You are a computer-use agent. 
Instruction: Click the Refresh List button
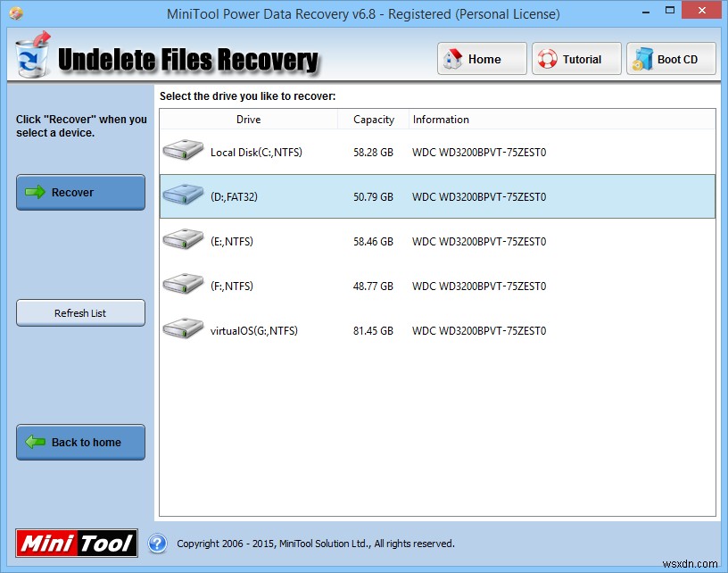(79, 312)
